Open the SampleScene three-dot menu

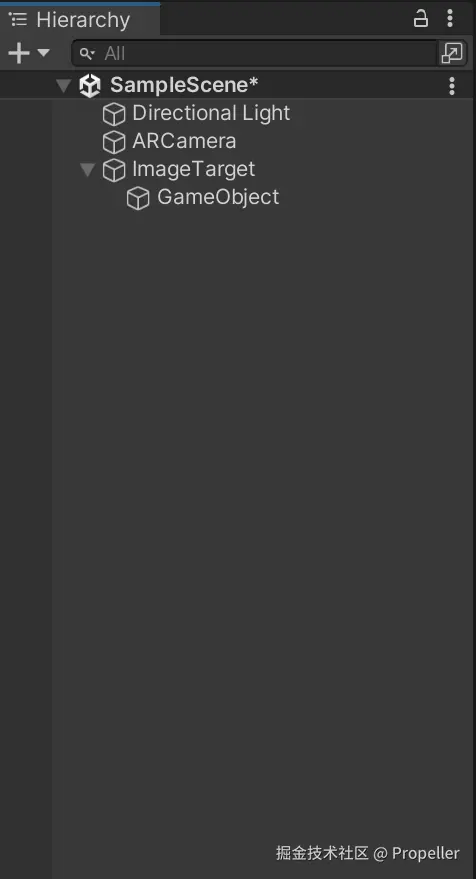[x=452, y=86]
